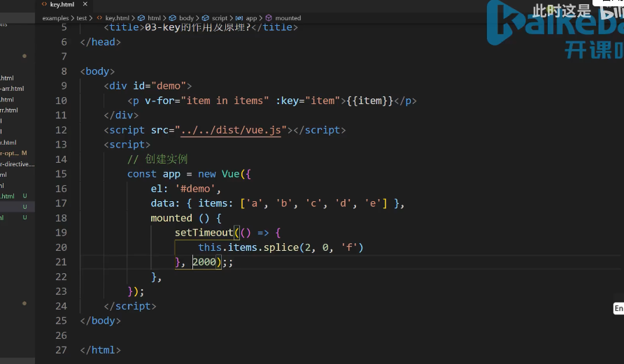Viewport: 624px width, 364px height.
Task: Click the ':key' attribute on line 10
Action: click(x=287, y=101)
